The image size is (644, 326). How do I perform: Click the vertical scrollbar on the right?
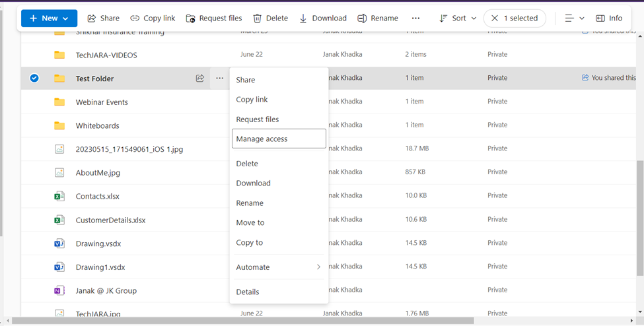tap(639, 218)
